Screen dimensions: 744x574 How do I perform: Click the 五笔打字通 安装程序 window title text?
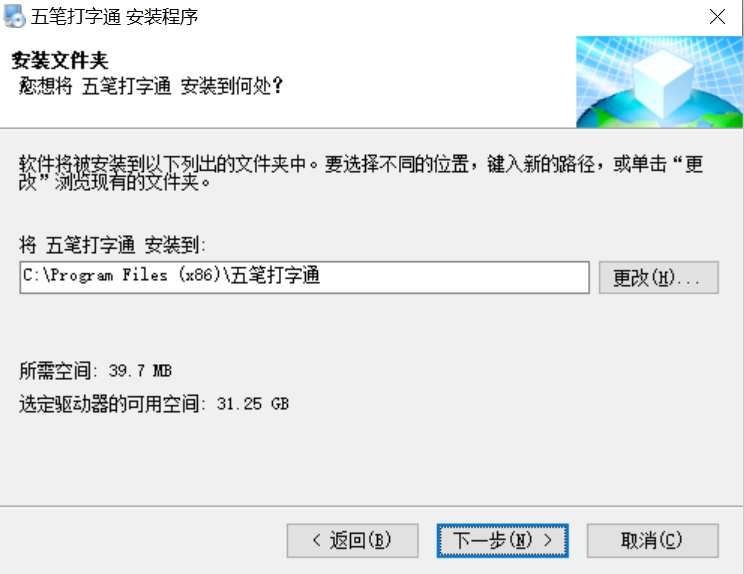tap(114, 17)
